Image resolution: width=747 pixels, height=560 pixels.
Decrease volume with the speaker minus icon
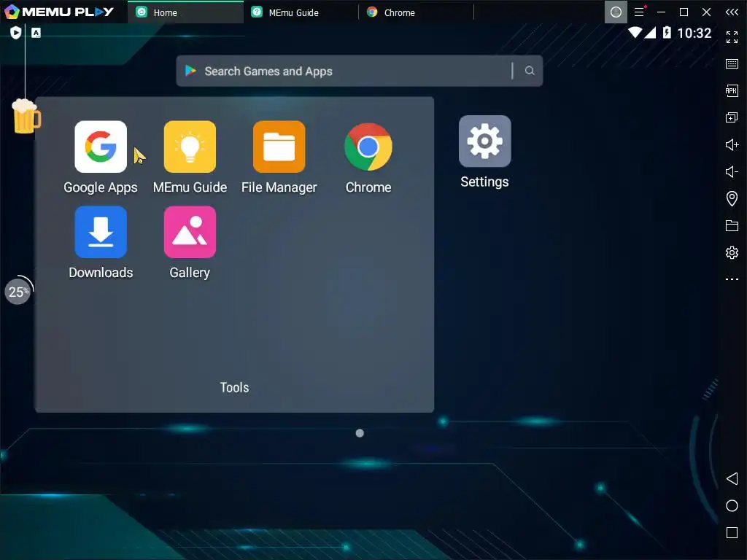click(732, 171)
